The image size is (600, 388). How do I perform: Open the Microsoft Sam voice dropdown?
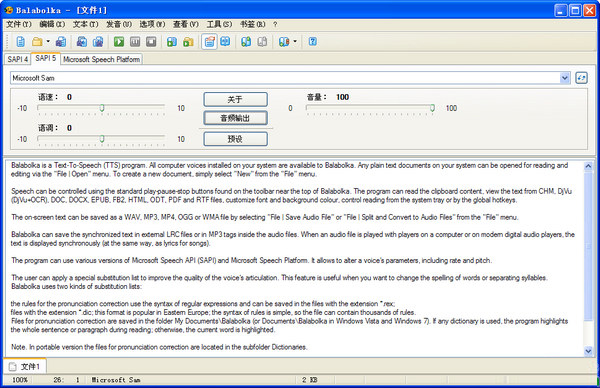[564, 78]
